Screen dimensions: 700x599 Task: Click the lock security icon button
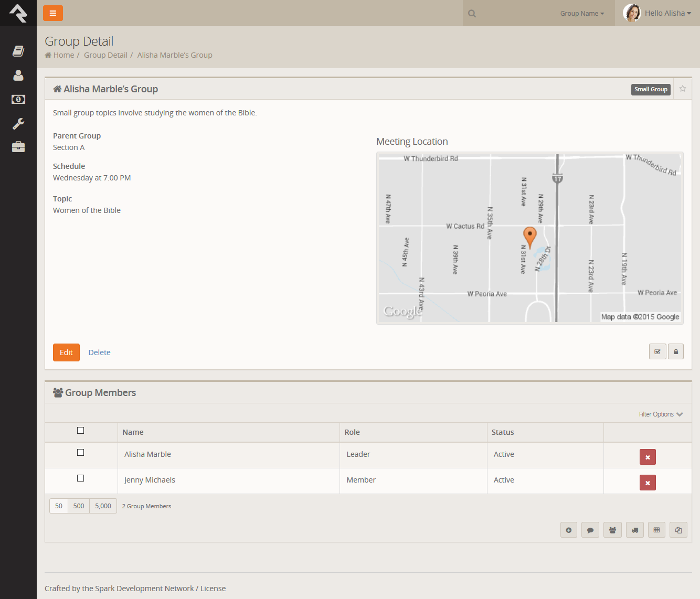click(676, 352)
